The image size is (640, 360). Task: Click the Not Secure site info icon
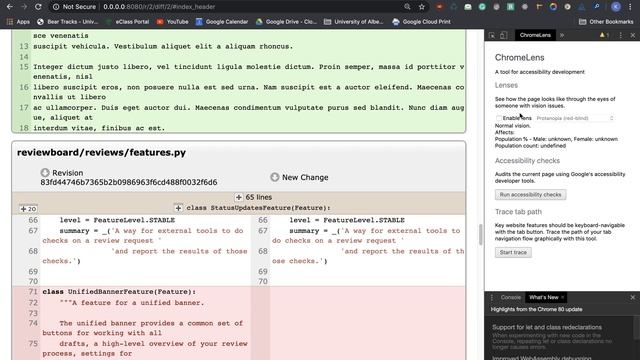(56, 7)
